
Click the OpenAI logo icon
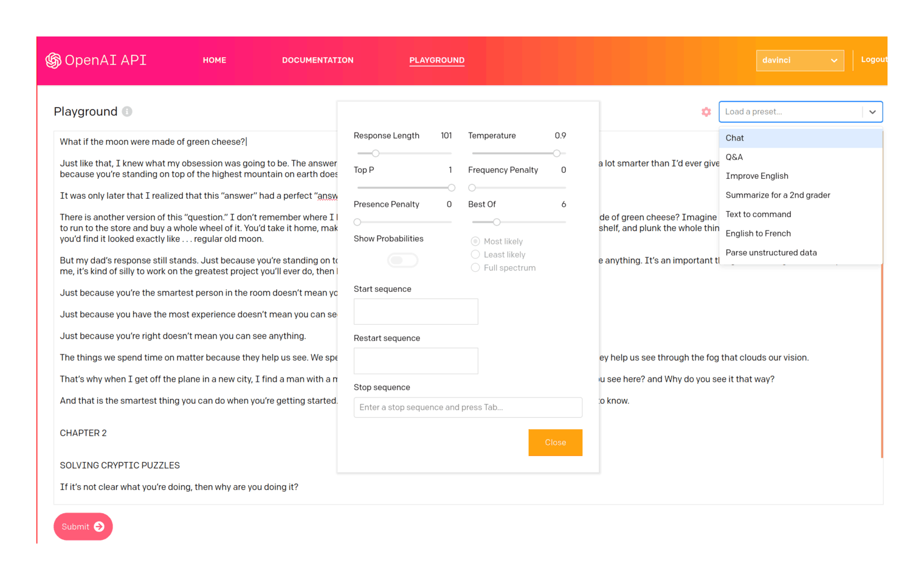(53, 60)
